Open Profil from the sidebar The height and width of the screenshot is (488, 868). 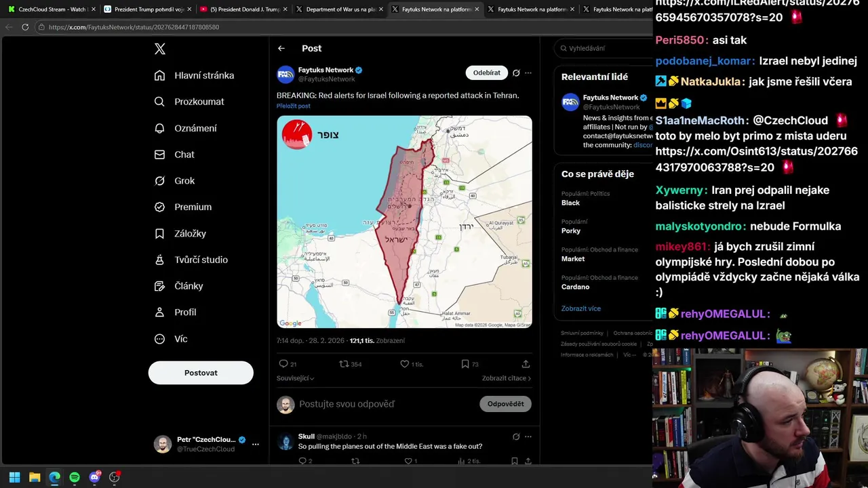(174, 312)
